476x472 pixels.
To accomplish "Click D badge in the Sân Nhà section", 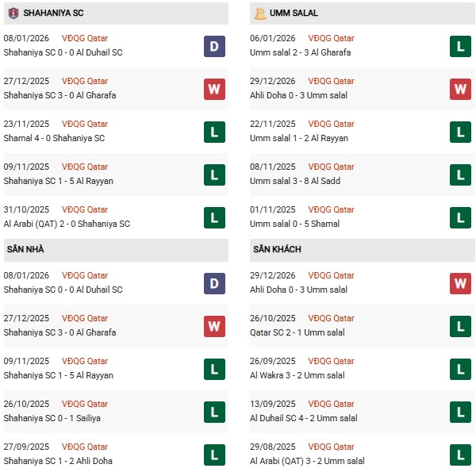I will pyautogui.click(x=214, y=283).
